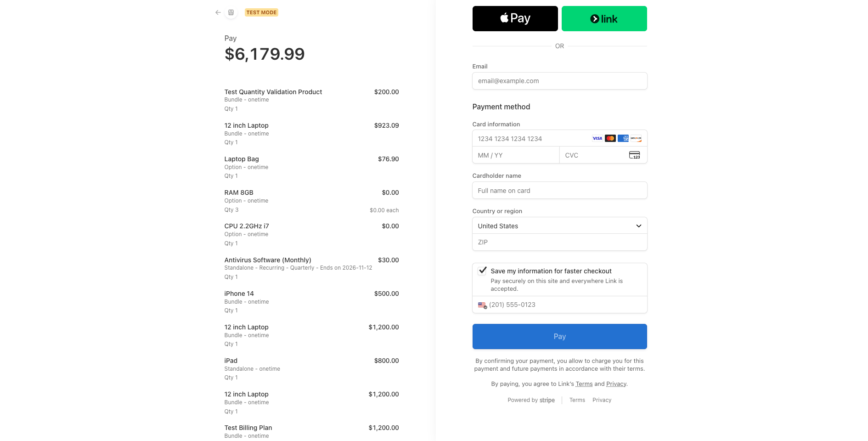
Task: Click the TEST MODE badge
Action: point(261,12)
